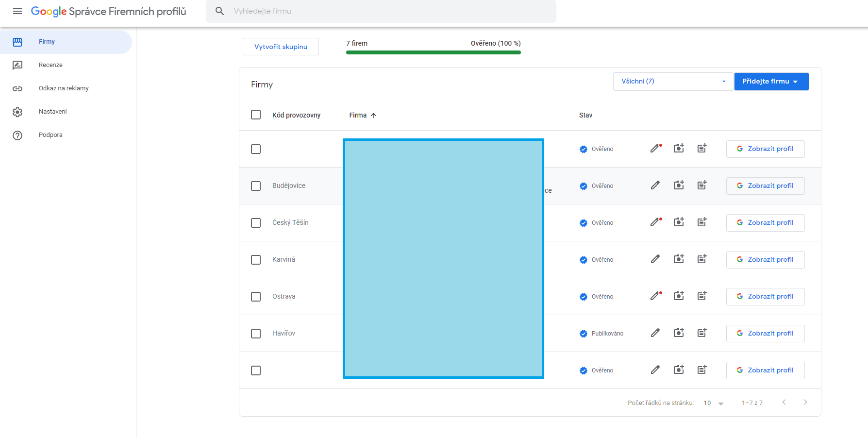Click Zobrazit profil for Český Těšín
This screenshot has height=438, width=868.
[766, 223]
